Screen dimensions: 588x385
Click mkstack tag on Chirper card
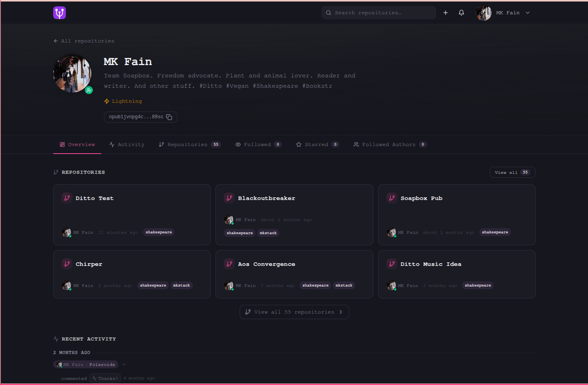point(182,285)
